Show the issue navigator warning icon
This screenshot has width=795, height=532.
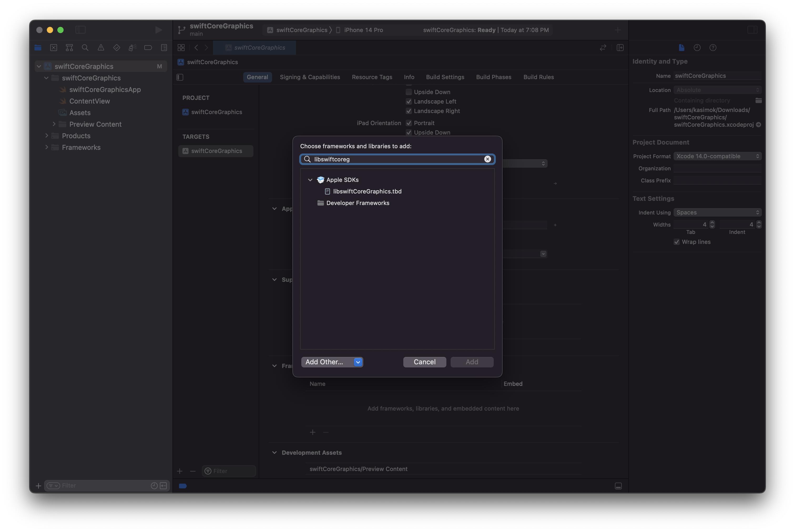tap(101, 48)
